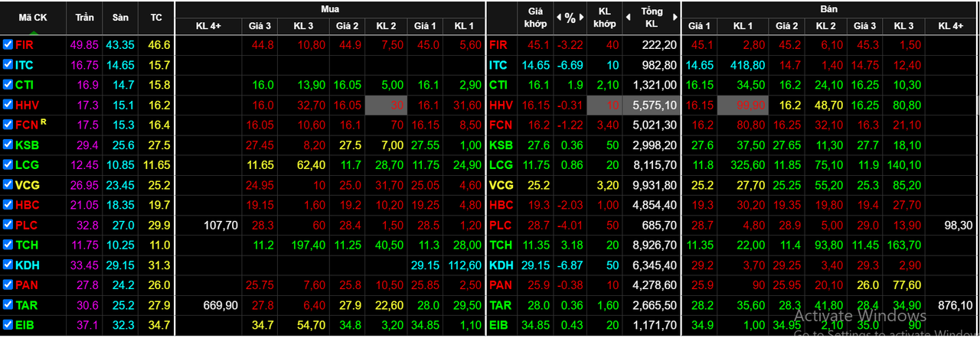Deselect the TCH row checkbox
980x338 pixels.
coord(8,245)
